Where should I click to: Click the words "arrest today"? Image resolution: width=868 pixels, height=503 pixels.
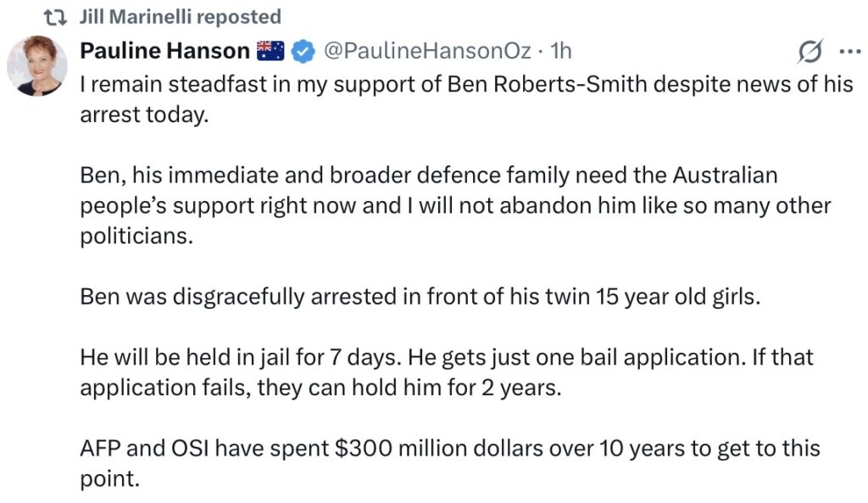pos(143,116)
